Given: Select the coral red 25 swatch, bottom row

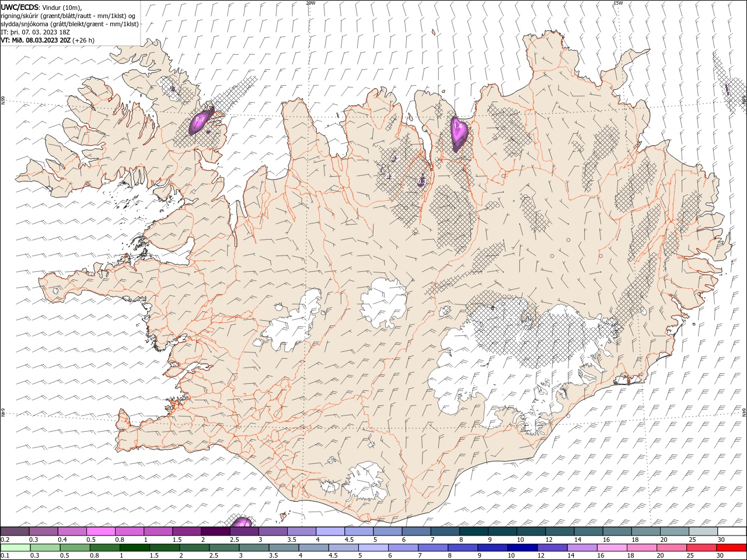Looking at the screenshot, I should click(701, 548).
